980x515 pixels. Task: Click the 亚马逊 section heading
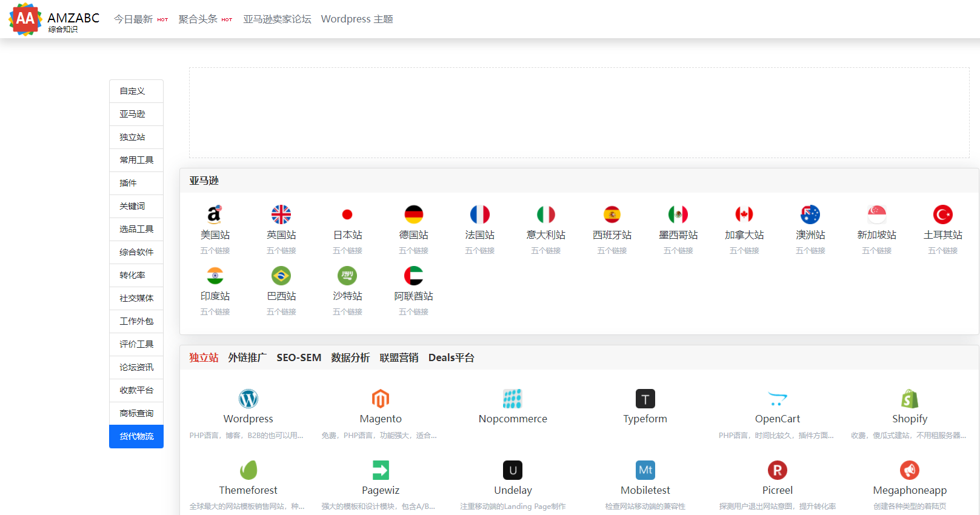pos(204,181)
